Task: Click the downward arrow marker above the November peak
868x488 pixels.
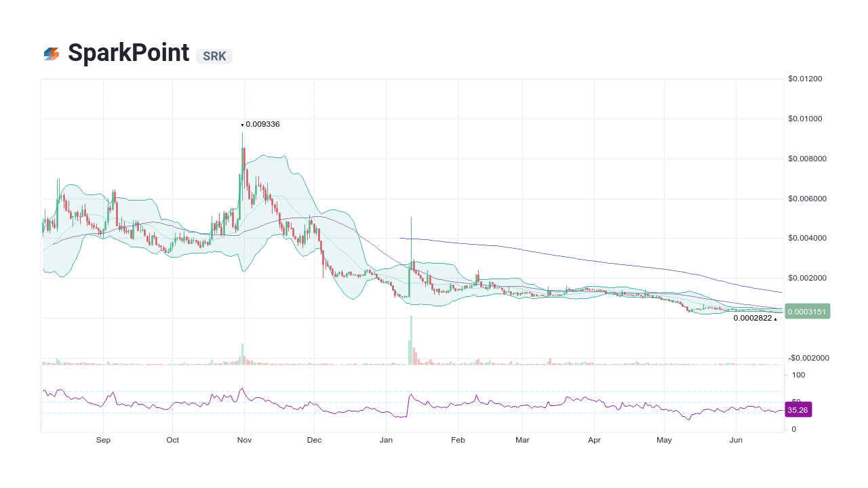Action: pyautogui.click(x=242, y=125)
